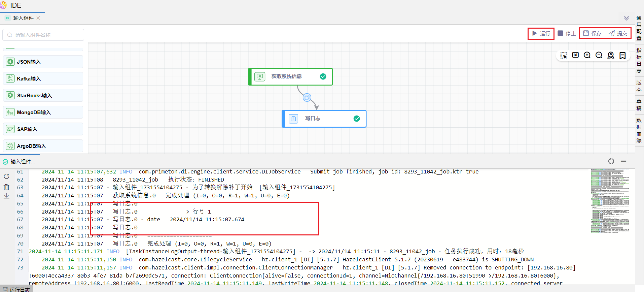Click the 写日志 node type icon
The image size is (644, 292).
293,119
